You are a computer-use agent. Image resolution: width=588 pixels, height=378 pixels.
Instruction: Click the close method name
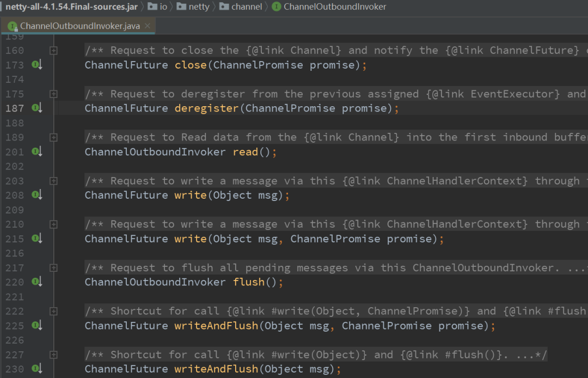pyautogui.click(x=191, y=65)
